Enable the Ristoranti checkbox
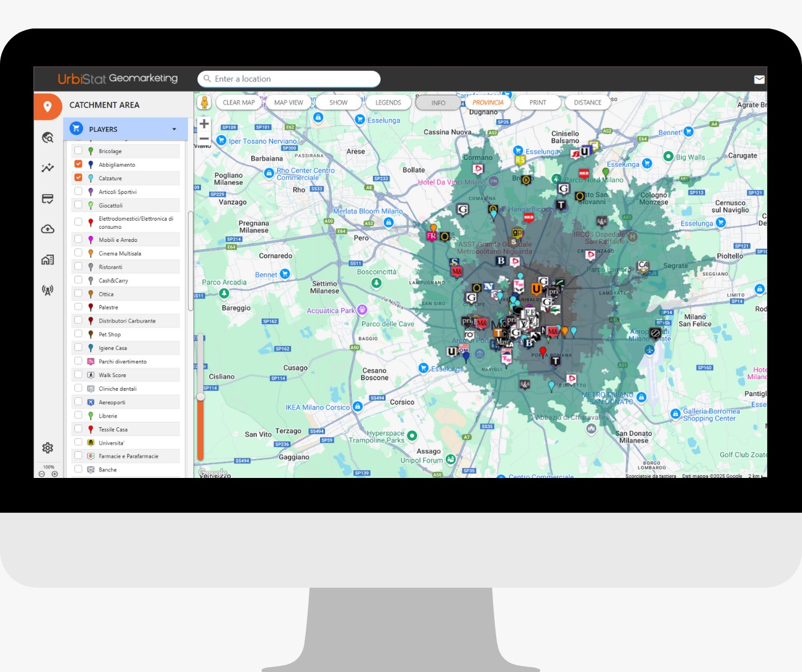Viewport: 802px width, 672px height. tap(78, 267)
